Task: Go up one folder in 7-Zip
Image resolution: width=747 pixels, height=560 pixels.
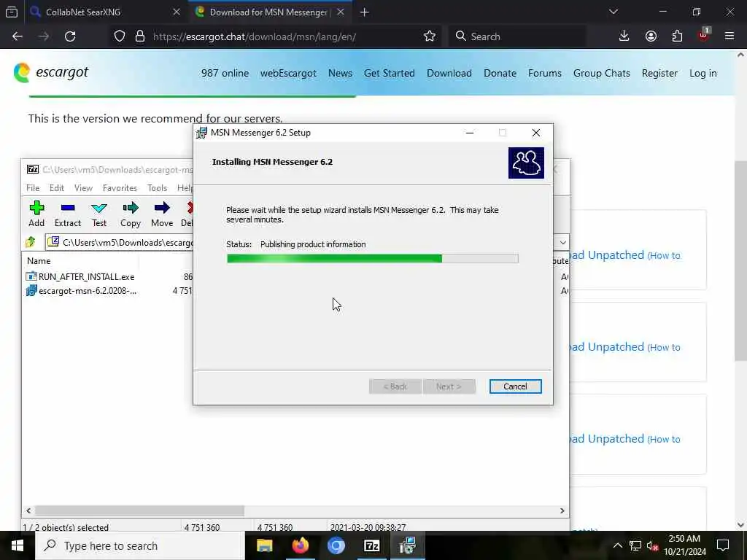Action: point(31,242)
